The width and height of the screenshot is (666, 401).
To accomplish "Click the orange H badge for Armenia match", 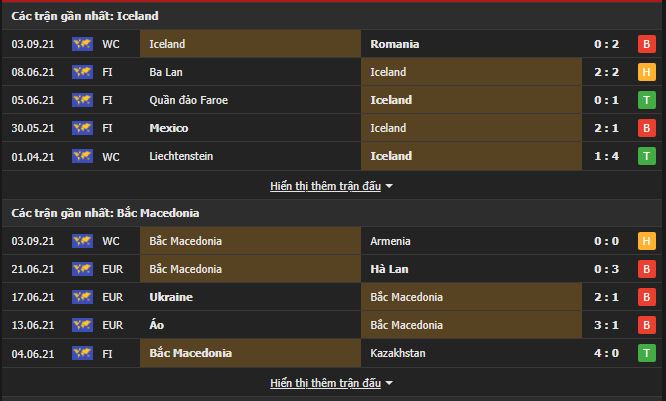I will pos(646,241).
